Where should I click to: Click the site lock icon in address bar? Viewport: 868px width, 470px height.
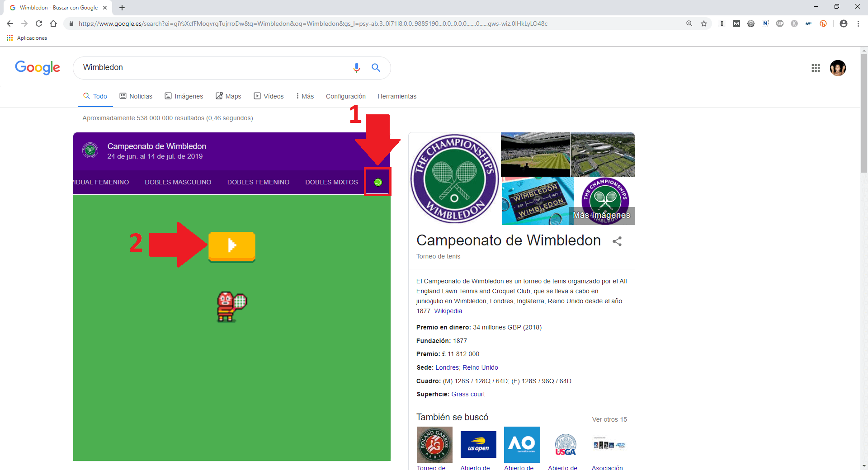(x=71, y=23)
